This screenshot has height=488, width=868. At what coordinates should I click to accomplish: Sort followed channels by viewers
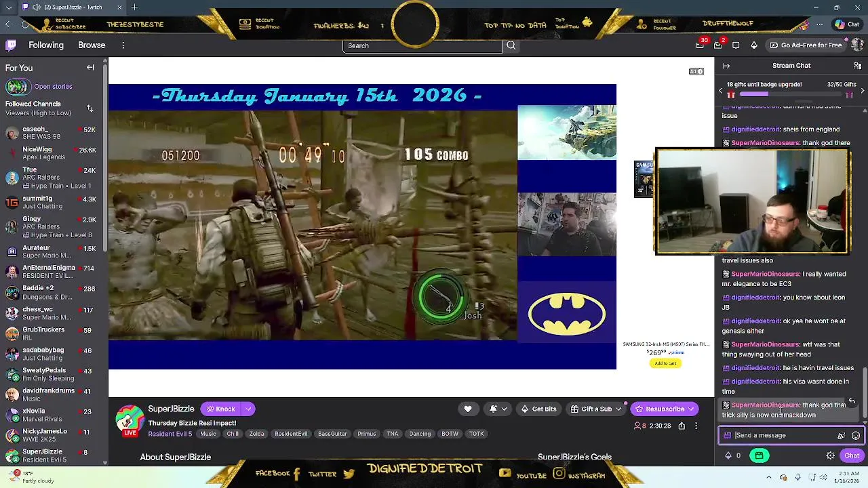pyautogui.click(x=90, y=108)
